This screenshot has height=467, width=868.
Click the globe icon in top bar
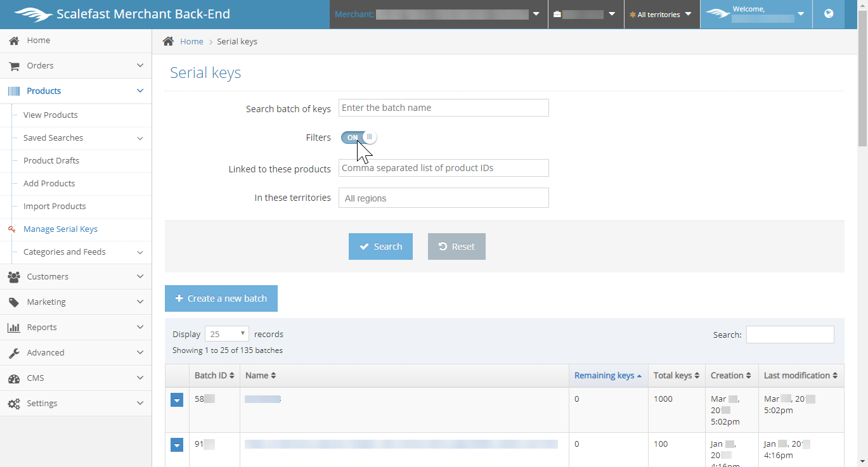[829, 14]
